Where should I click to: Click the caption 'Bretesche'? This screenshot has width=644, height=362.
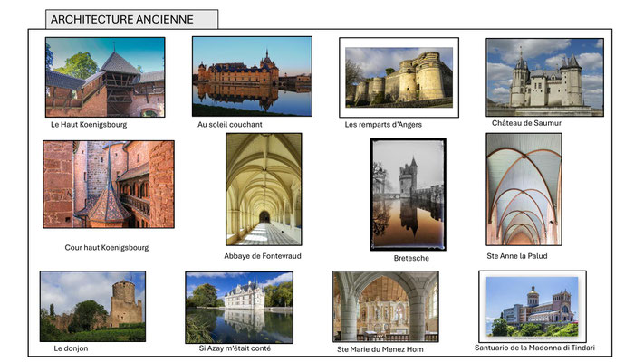(411, 258)
